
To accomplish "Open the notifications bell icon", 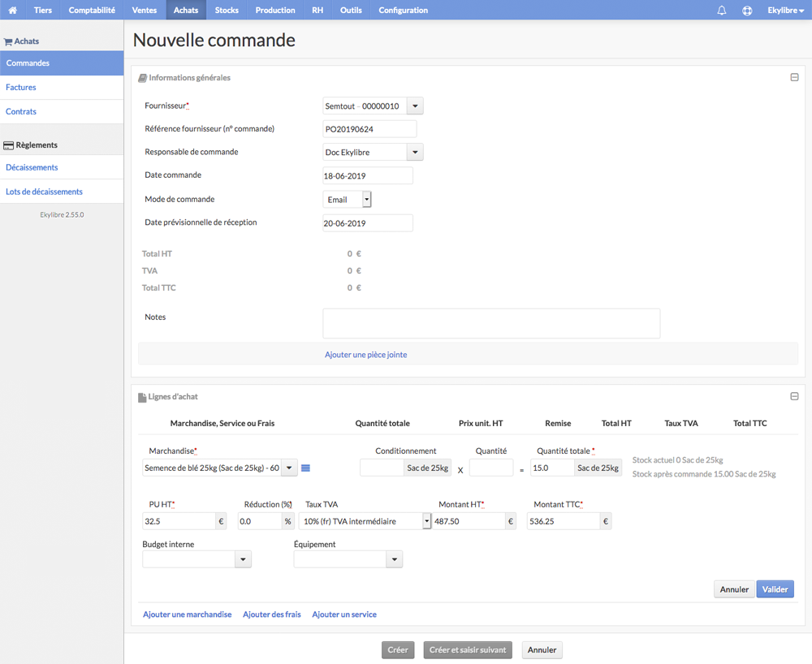I will point(721,11).
